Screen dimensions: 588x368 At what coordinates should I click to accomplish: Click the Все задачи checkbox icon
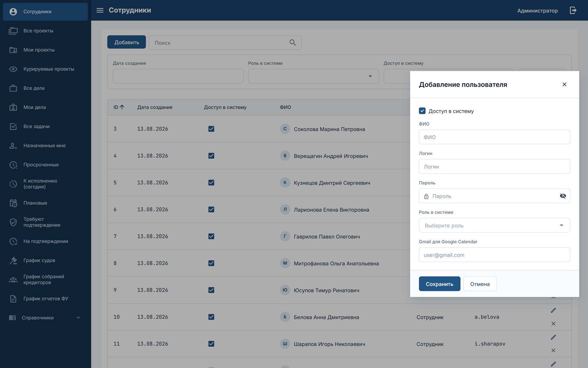pyautogui.click(x=13, y=127)
